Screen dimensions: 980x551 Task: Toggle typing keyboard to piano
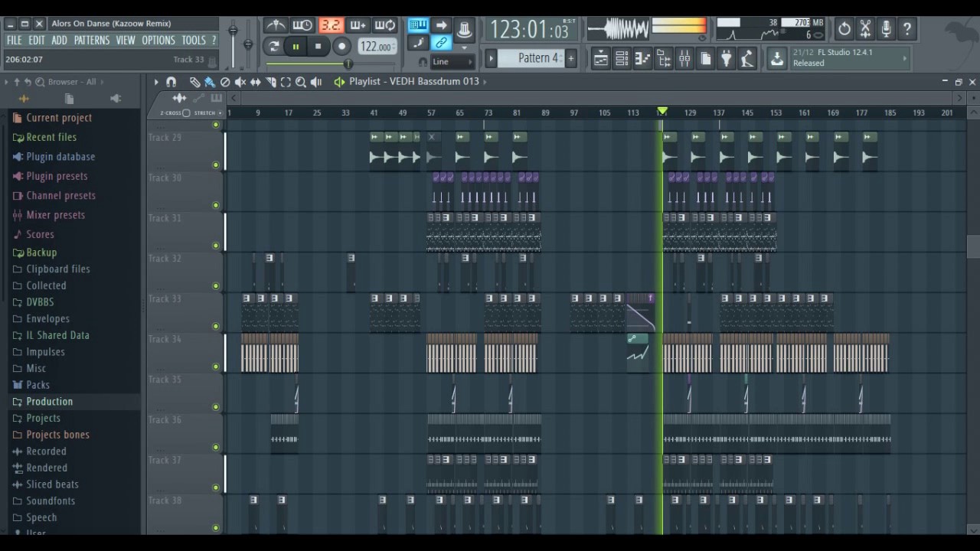[418, 25]
